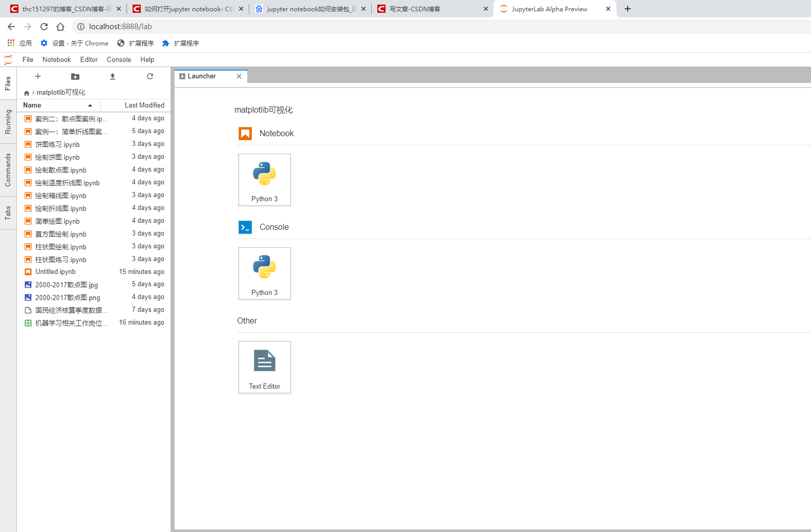Screen dimensions: 811x532
Task: Select 柱状图练习.ipynb file
Action: (x=94, y=260)
